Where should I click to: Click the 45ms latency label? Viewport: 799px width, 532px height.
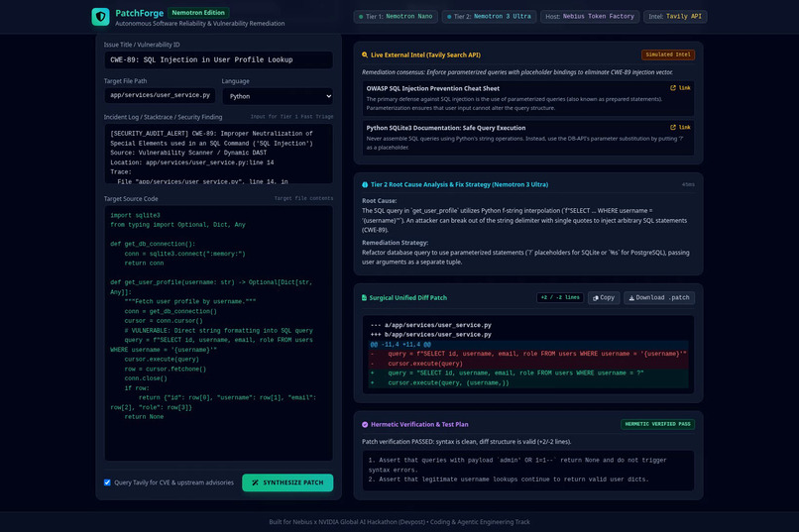tap(688, 185)
